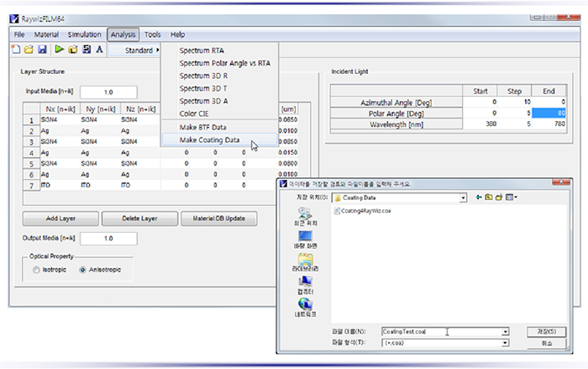The image size is (588, 369).
Task: Open the Desktop shortcut in save dialog
Action: [305, 240]
